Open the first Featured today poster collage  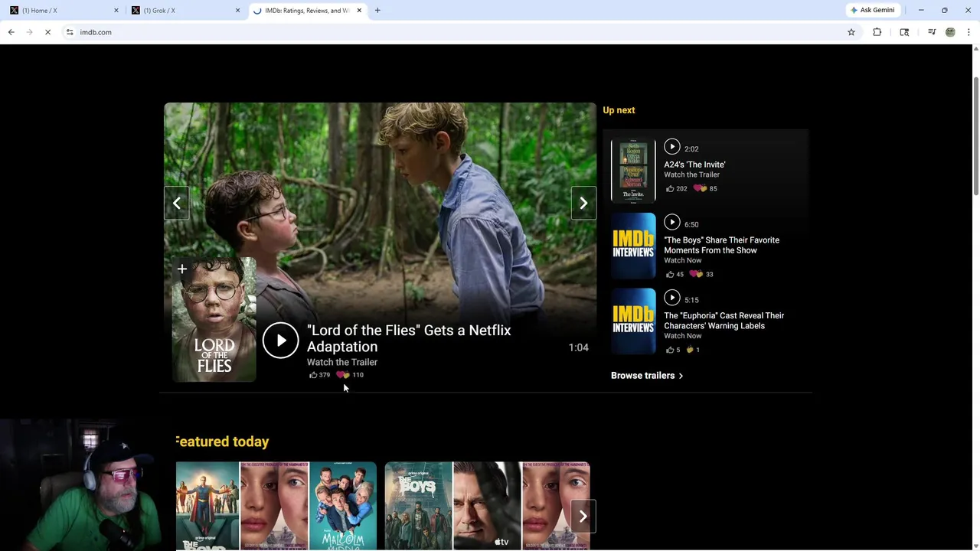276,506
